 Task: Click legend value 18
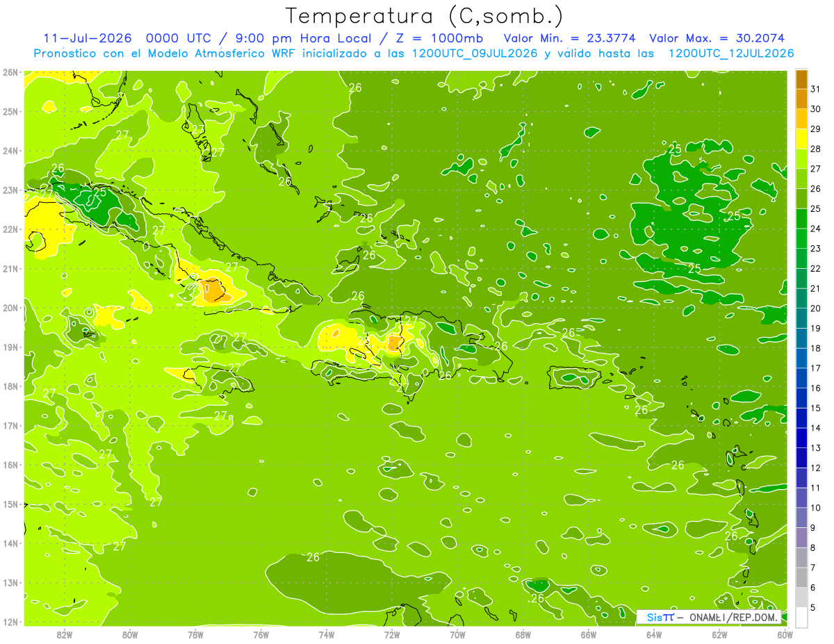click(815, 348)
